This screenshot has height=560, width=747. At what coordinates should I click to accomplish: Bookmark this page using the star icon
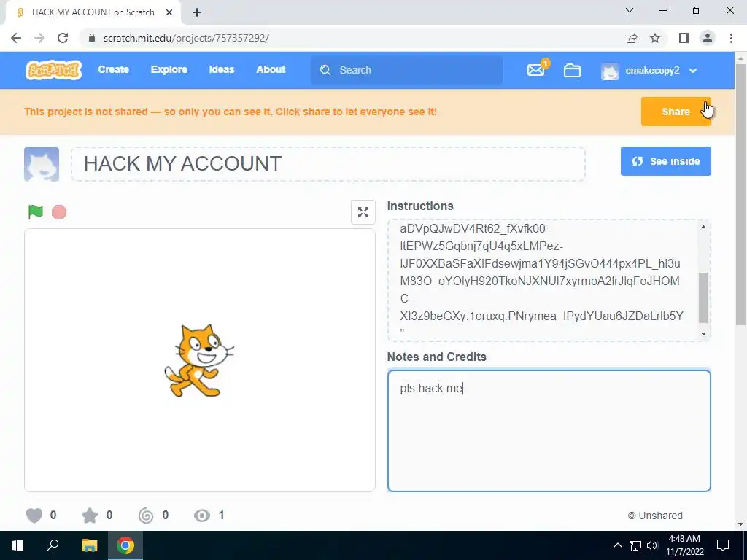point(655,38)
